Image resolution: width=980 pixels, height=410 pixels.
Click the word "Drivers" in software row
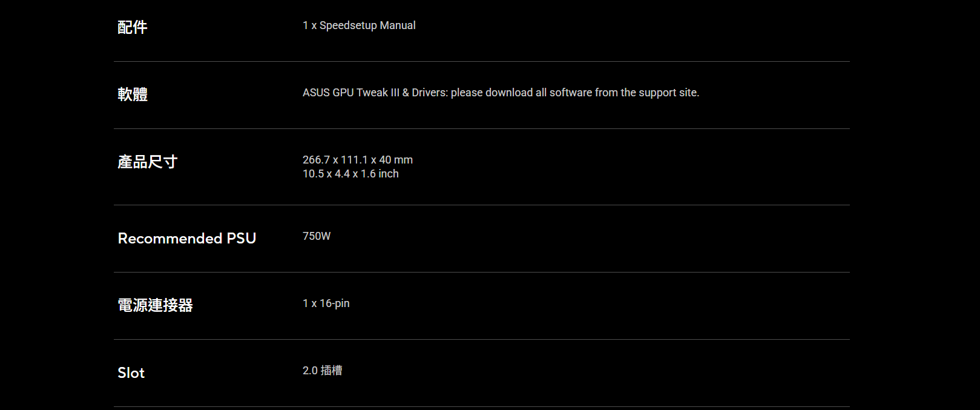[x=429, y=93]
